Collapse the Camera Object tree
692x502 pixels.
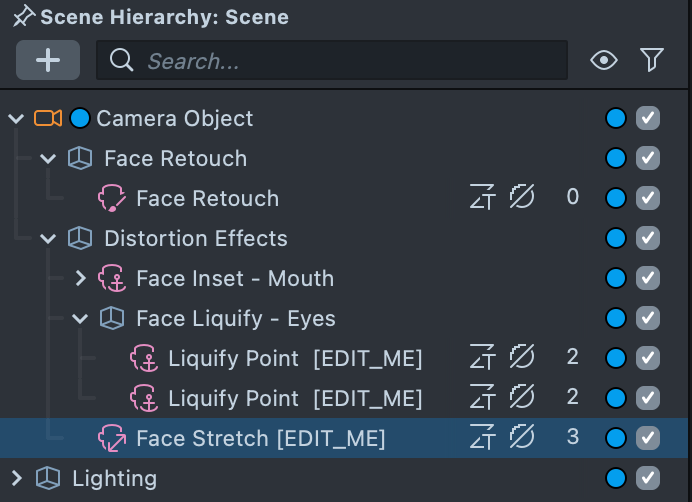[x=16, y=119]
